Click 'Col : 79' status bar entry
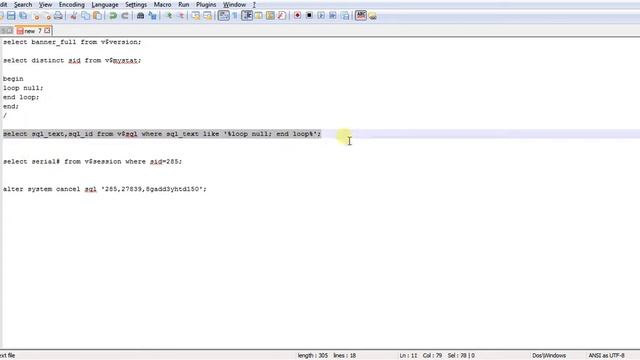The height and width of the screenshot is (360, 640). (432, 356)
